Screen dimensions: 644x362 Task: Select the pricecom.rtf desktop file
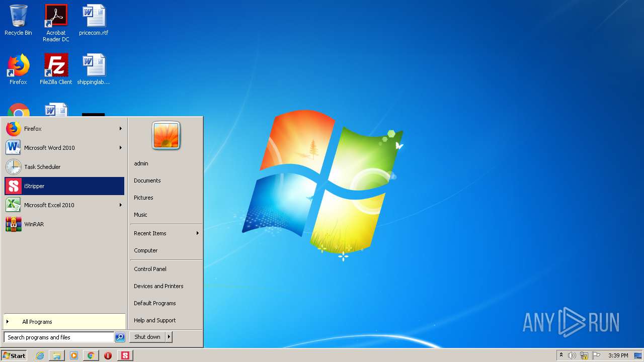click(x=94, y=20)
